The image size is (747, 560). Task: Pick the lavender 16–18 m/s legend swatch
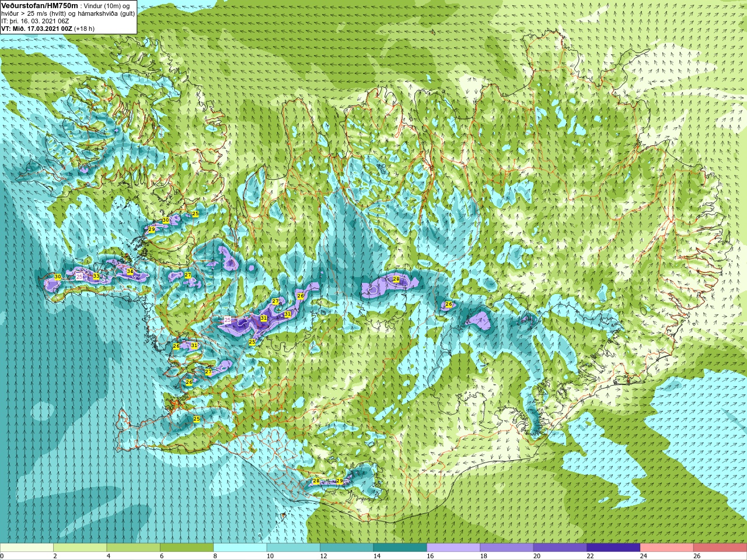coord(453,548)
